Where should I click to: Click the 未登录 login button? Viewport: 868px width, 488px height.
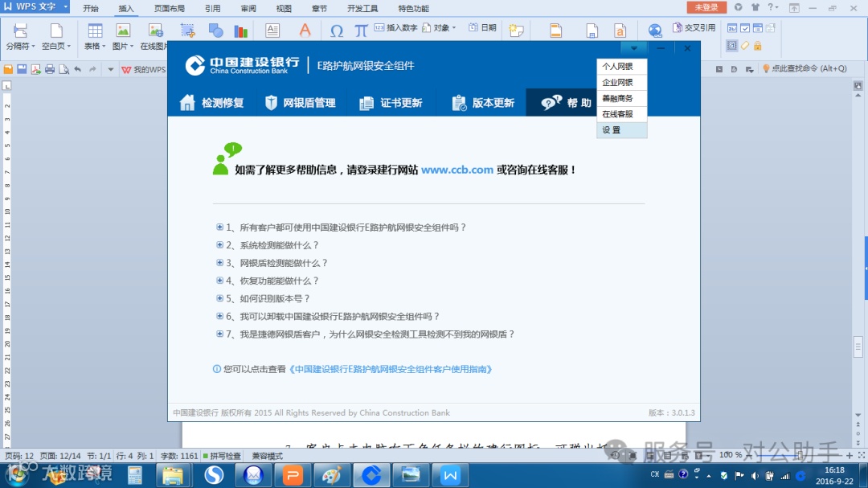(706, 7)
